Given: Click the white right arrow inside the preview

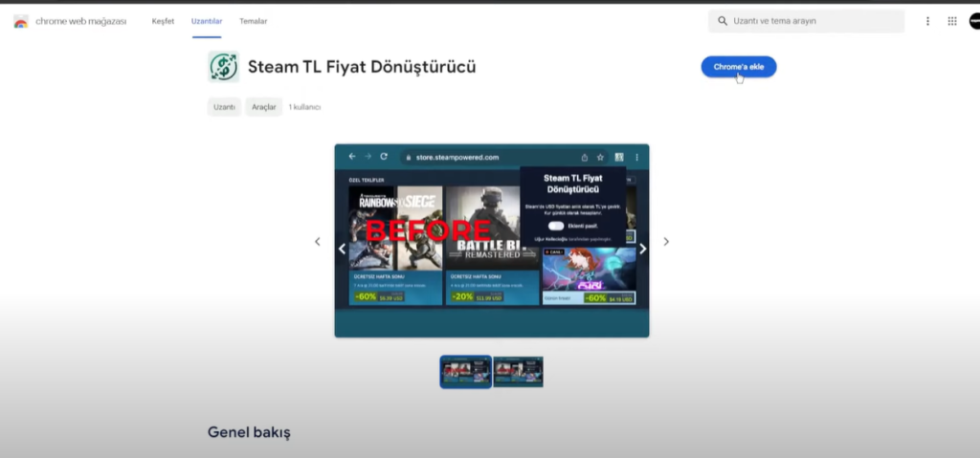Looking at the screenshot, I should (642, 249).
